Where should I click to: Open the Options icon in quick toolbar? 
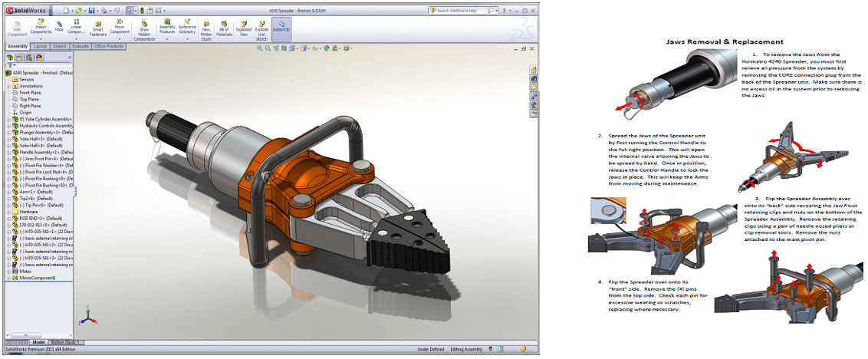(x=158, y=10)
